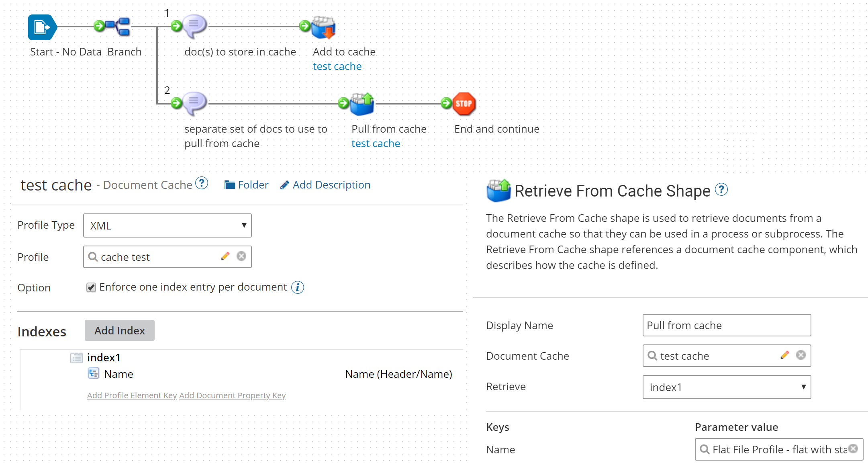Viewport: 868px width, 463px height.
Task: Click the Add to cache shape icon
Action: point(323,27)
